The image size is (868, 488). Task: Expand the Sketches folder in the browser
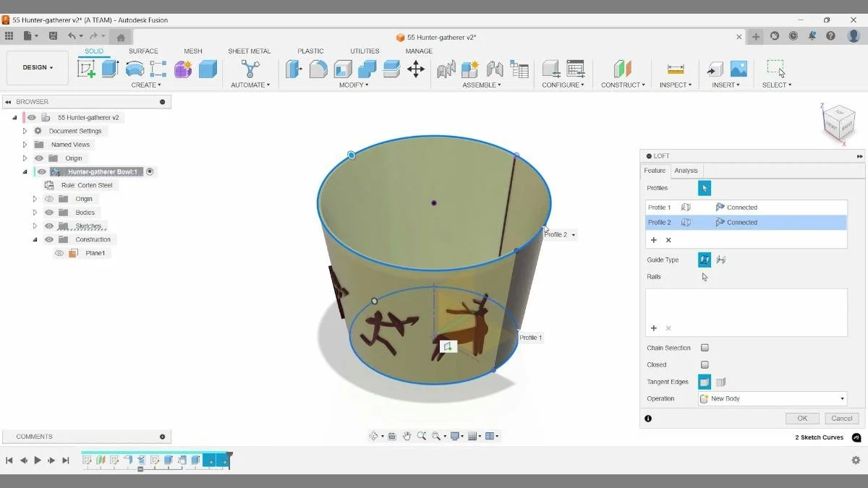35,226
